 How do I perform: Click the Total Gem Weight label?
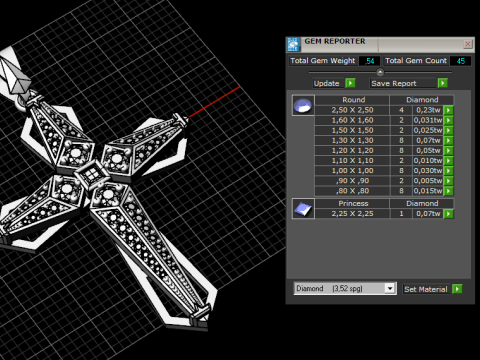323,61
